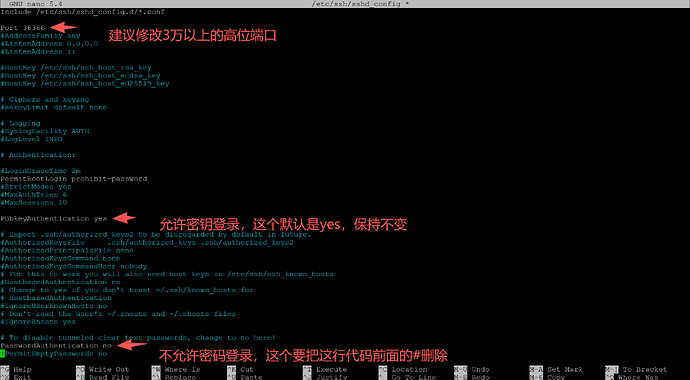The height and width of the screenshot is (380, 690).
Task: Click the To Bracket shortcut
Action: coord(636,369)
